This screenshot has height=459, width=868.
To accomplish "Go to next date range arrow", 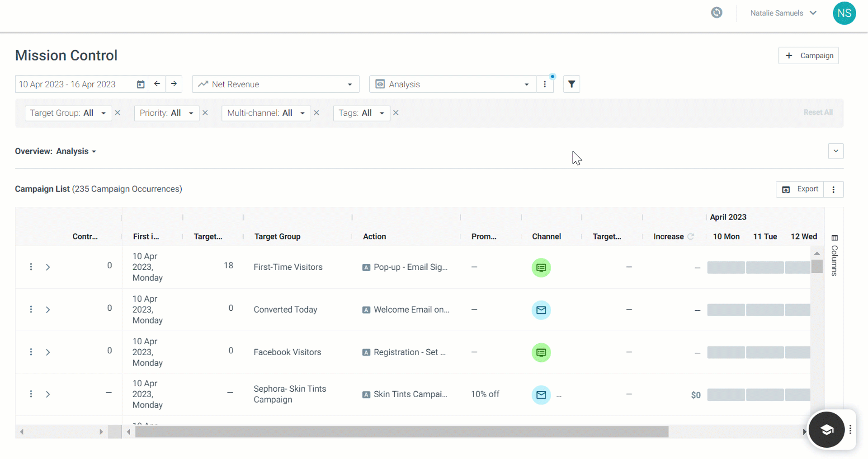I will tap(174, 84).
